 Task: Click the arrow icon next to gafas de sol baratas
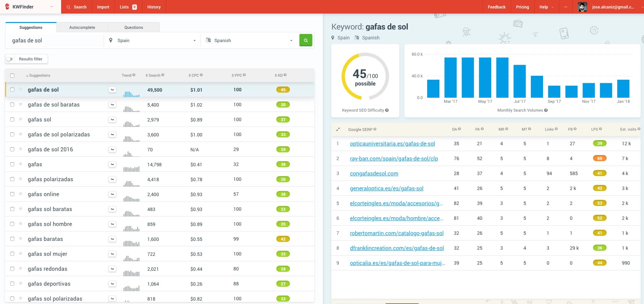112,104
